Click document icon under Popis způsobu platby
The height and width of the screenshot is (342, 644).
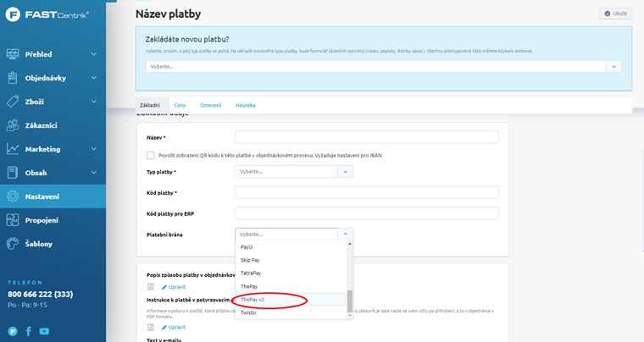[151, 287]
